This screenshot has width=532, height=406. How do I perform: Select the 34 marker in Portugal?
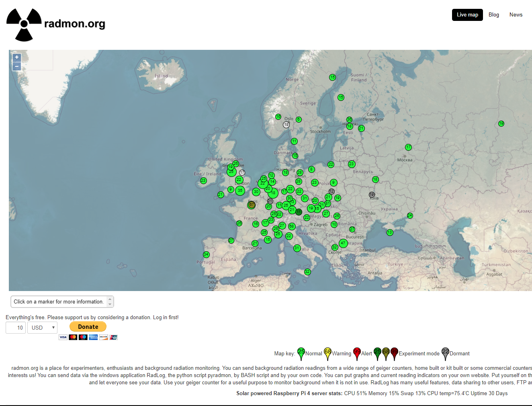tap(206, 254)
